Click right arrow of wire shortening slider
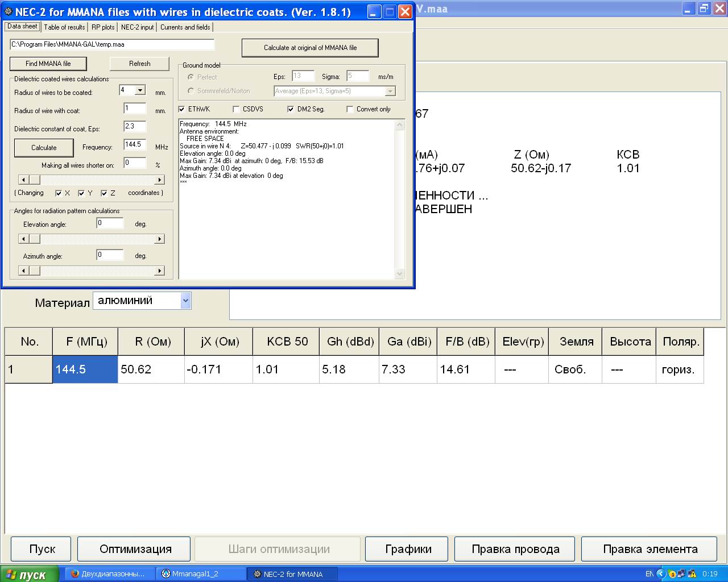The height and width of the screenshot is (582, 728). 160,180
